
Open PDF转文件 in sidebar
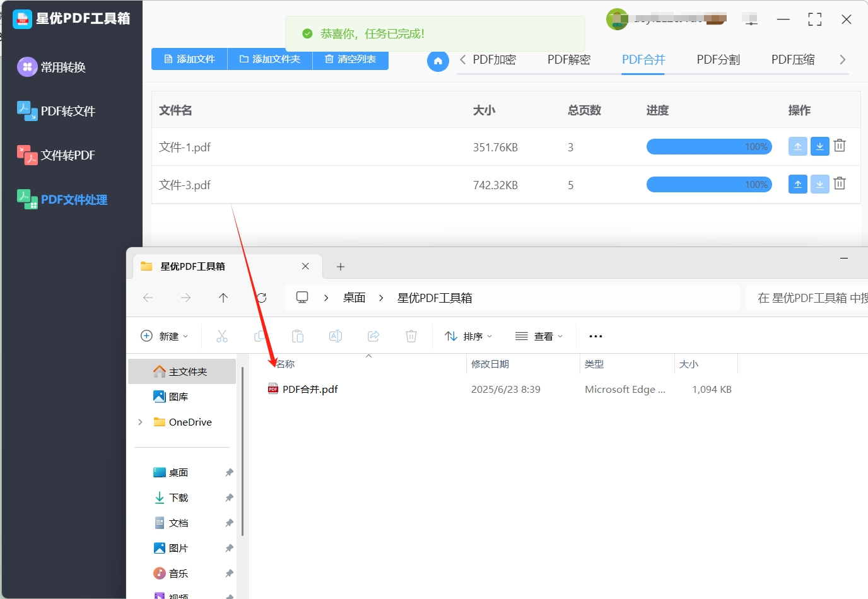[56, 111]
